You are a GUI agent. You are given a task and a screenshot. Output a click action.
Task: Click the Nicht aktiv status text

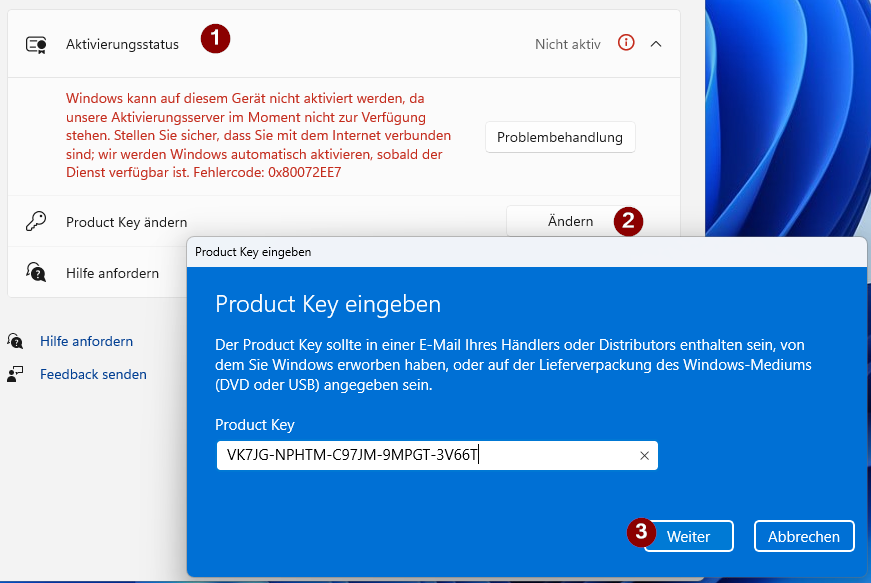coord(568,44)
